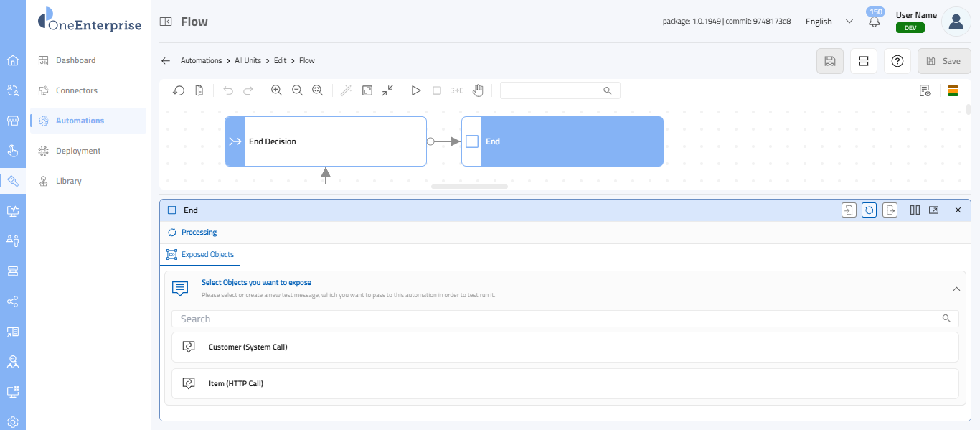This screenshot has height=430, width=980.
Task: Open the English language dropdown
Action: coord(829,22)
